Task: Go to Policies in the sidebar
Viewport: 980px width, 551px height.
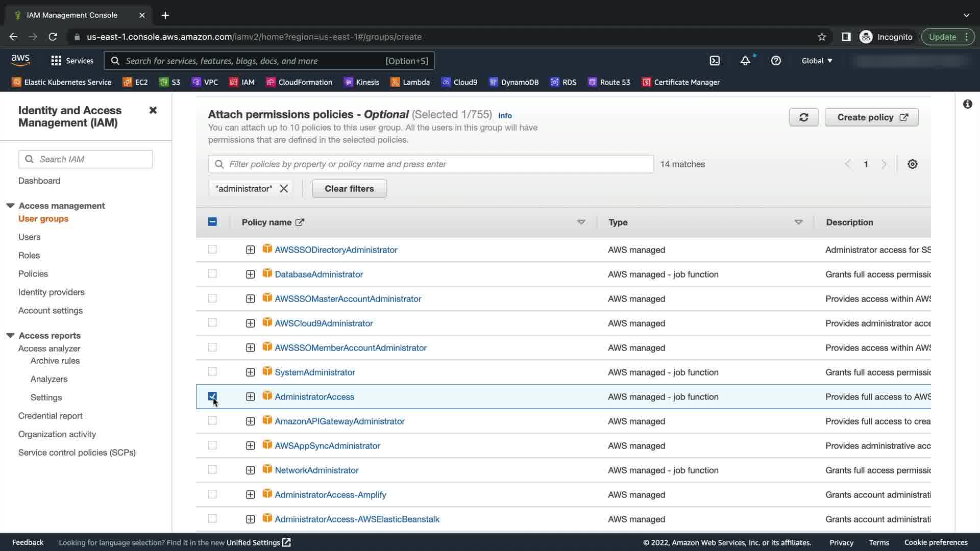Action: coord(33,273)
